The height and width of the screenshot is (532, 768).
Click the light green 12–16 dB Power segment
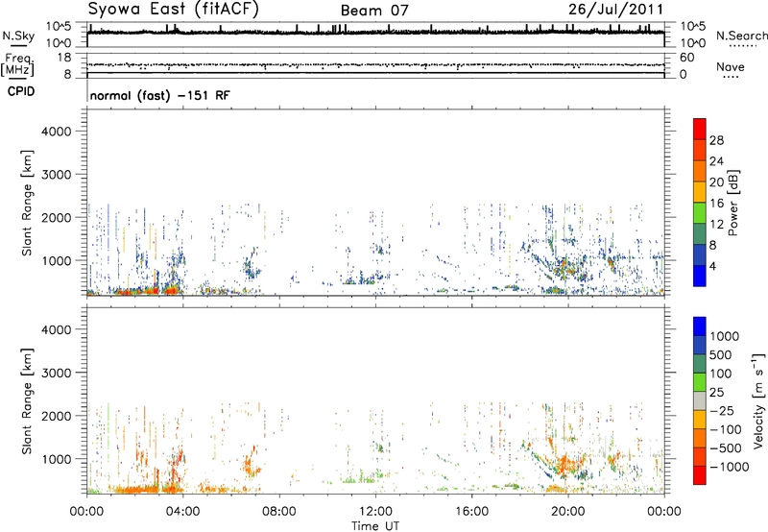(x=700, y=212)
